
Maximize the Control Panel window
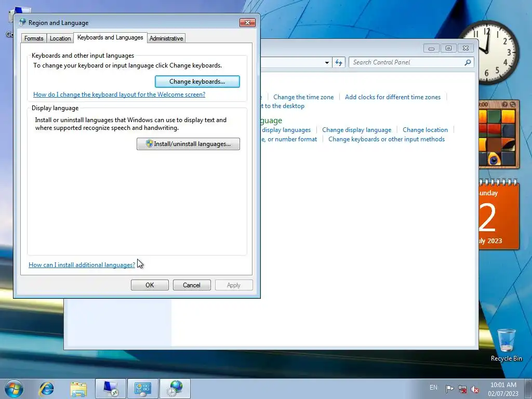click(x=448, y=48)
